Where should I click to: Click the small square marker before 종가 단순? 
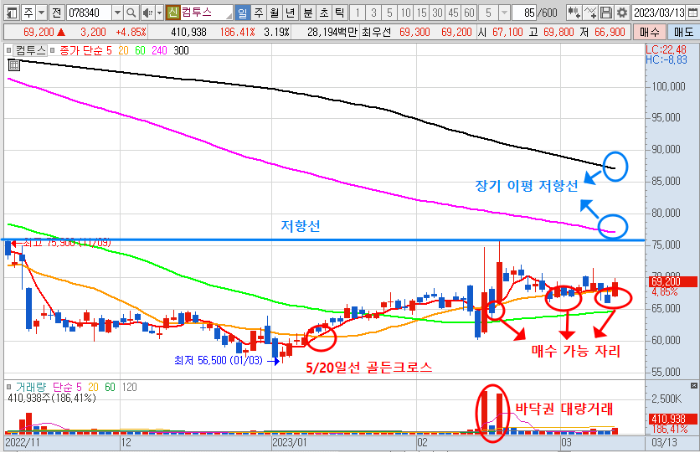[52, 50]
